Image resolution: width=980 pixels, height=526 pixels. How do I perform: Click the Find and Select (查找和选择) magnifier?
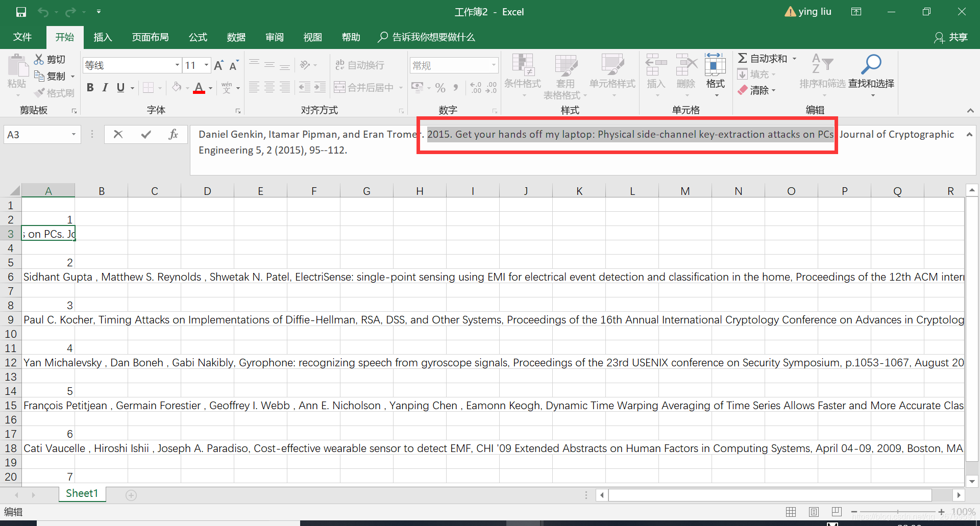(871, 65)
